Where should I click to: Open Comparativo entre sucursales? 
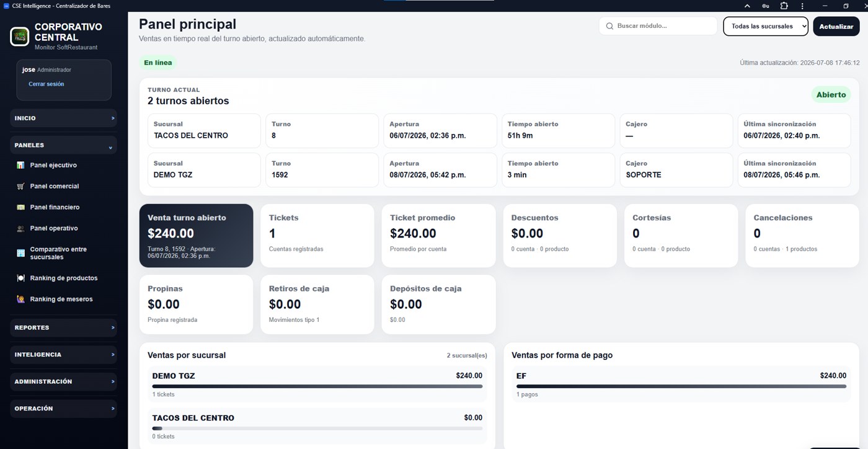click(58, 253)
